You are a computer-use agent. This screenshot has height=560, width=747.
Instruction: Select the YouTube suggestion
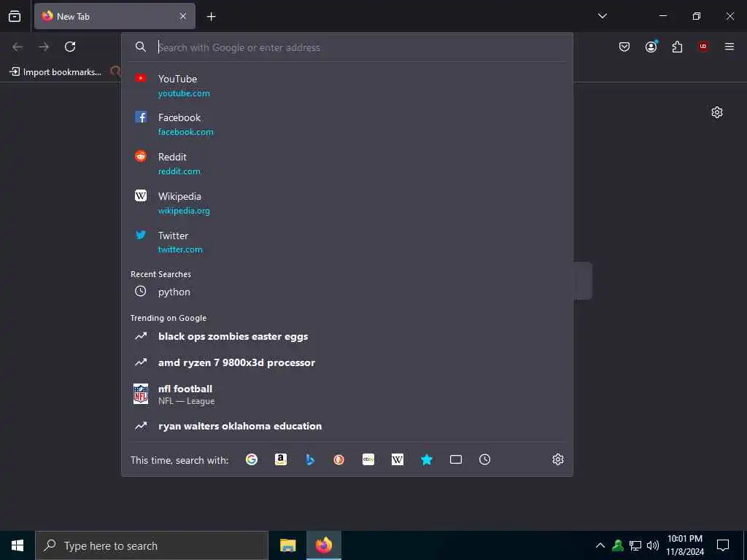pyautogui.click(x=347, y=85)
